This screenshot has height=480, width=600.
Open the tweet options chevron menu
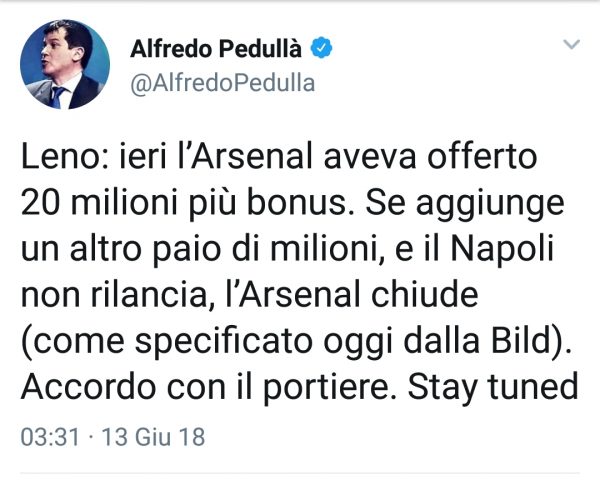pyautogui.click(x=572, y=45)
